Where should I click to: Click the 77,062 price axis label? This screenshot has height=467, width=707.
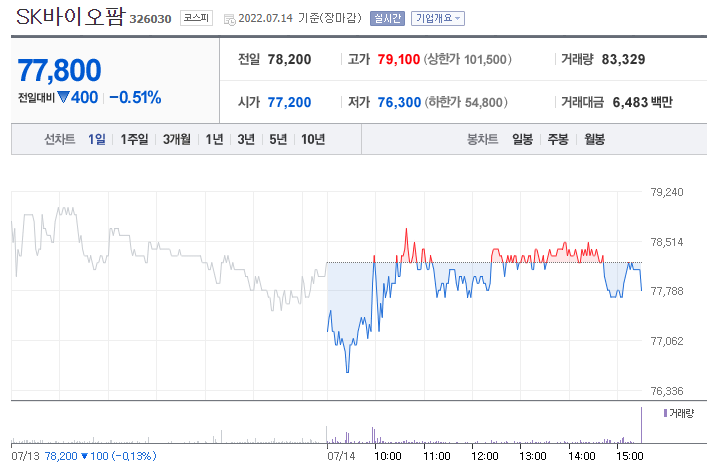(x=667, y=341)
